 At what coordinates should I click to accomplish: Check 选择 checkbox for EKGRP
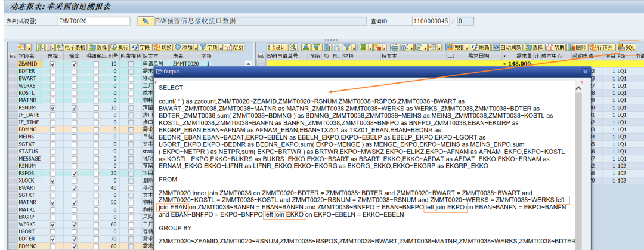pyautogui.click(x=52, y=217)
